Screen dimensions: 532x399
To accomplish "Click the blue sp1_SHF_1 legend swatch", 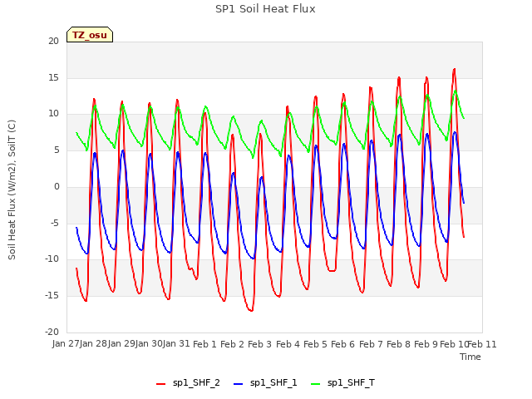I will [239, 384].
